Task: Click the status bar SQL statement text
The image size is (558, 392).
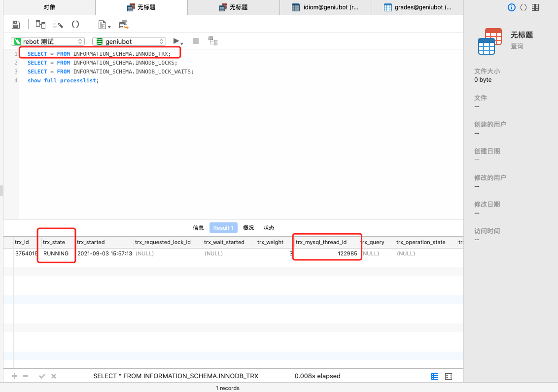Action: tap(176, 376)
